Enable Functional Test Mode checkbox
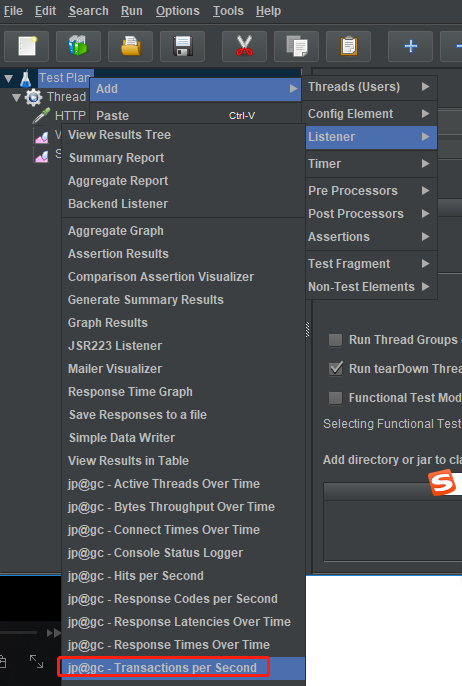Screen dimensions: 462x686 (x=336, y=398)
